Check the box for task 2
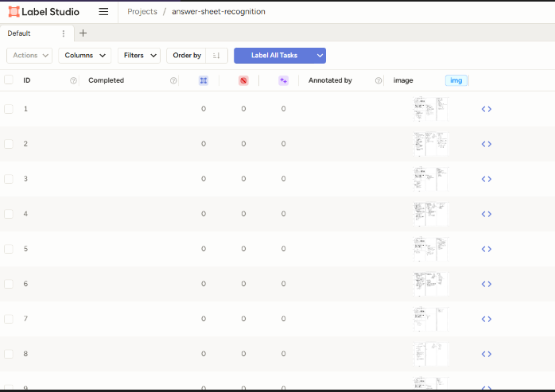The image size is (555, 392). pos(9,144)
